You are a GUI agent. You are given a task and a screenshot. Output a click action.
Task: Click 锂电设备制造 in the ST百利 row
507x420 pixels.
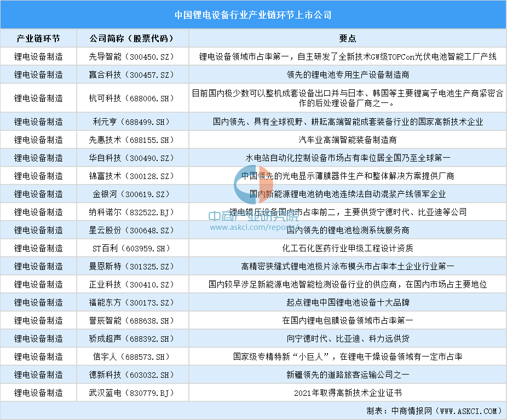[x=38, y=249]
